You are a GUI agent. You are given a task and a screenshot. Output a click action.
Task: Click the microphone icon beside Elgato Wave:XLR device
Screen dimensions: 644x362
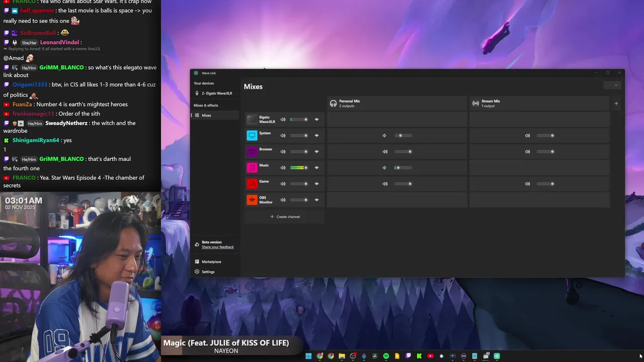(x=197, y=93)
